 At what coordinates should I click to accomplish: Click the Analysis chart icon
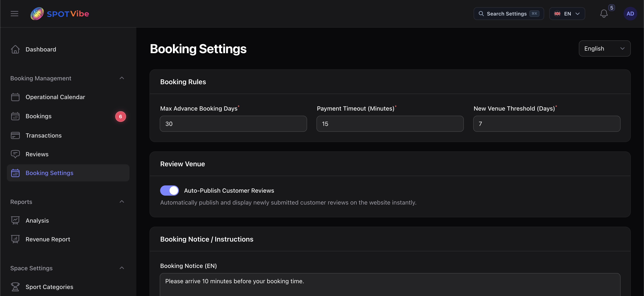pos(15,220)
